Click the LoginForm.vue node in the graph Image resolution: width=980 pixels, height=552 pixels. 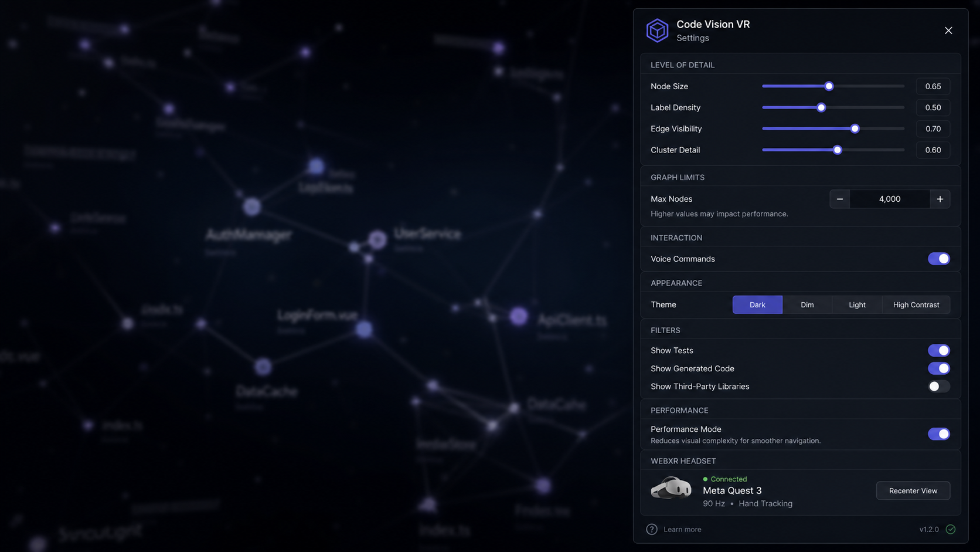click(x=364, y=329)
